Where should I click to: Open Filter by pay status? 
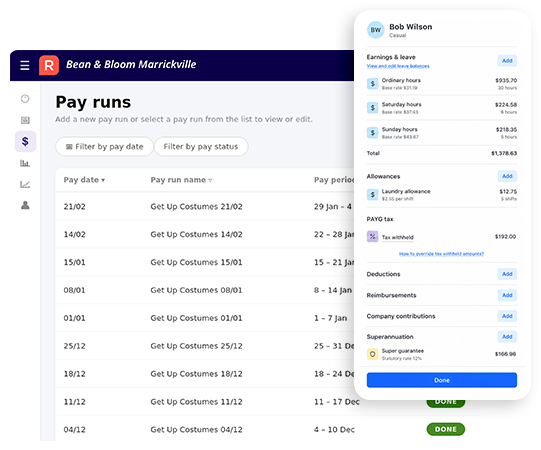(x=201, y=147)
